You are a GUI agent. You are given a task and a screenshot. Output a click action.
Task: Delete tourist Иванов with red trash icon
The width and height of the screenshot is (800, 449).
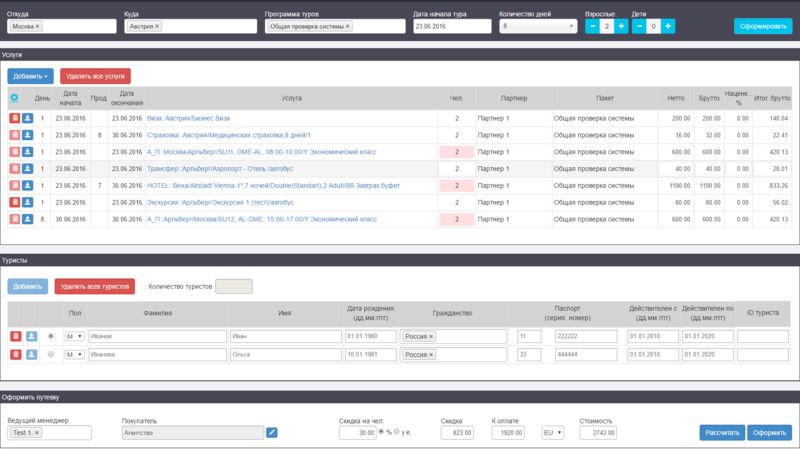[15, 337]
